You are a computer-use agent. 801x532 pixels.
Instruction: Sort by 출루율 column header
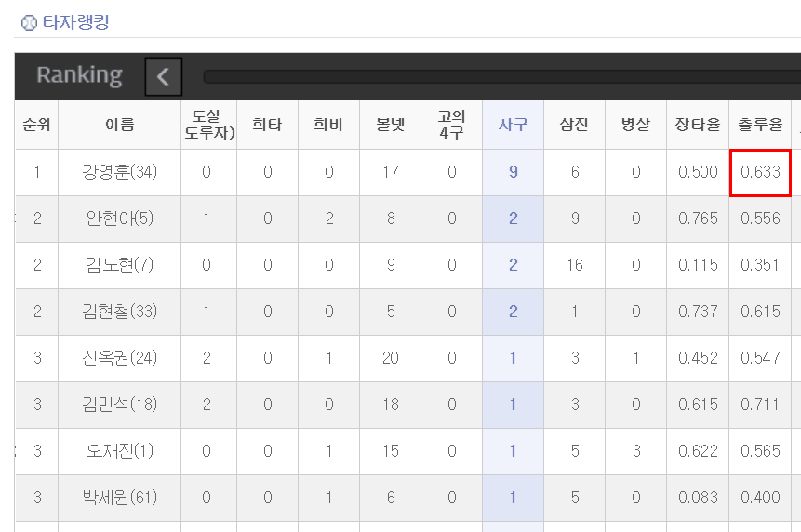760,125
